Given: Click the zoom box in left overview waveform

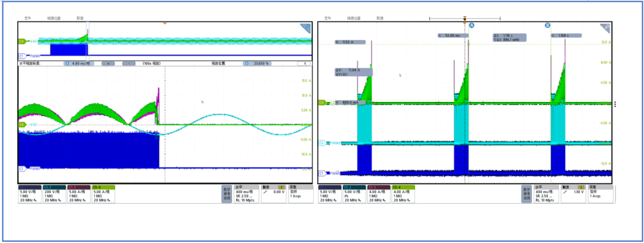Looking at the screenshot, I should 88,40.
